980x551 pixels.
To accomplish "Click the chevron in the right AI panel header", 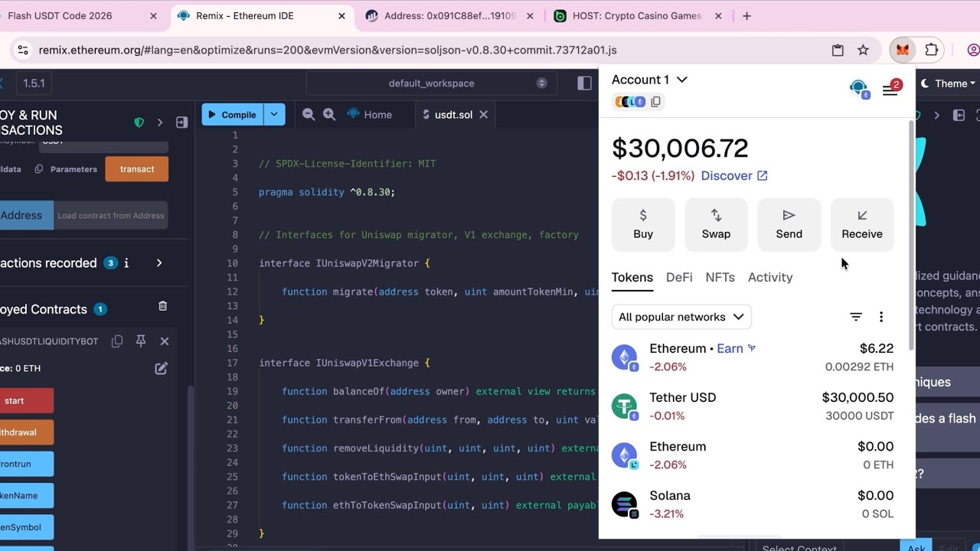I will click(936, 115).
